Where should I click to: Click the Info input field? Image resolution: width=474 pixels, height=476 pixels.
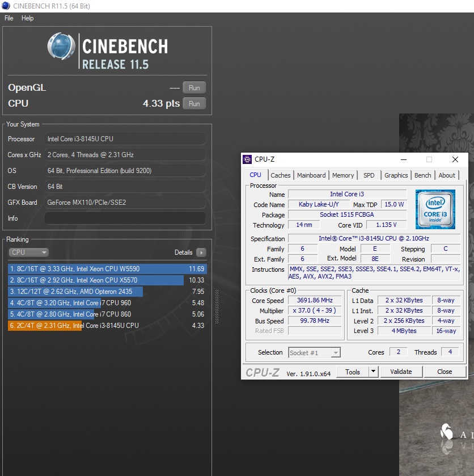[x=125, y=218]
